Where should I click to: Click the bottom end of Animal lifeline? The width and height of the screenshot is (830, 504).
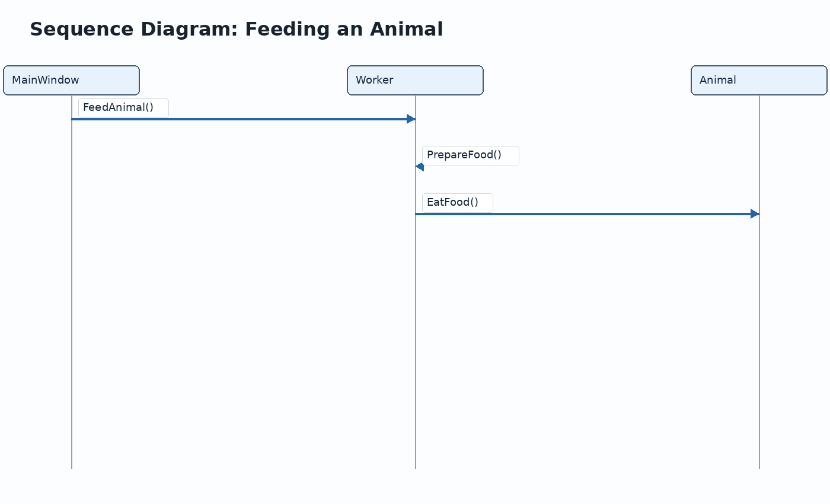tap(759, 468)
